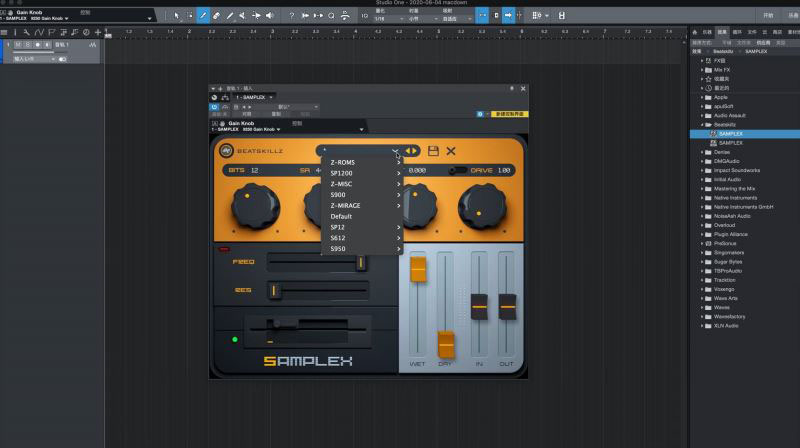Select the Eraser tool in the toolbar
The image size is (800, 448).
pos(216,16)
